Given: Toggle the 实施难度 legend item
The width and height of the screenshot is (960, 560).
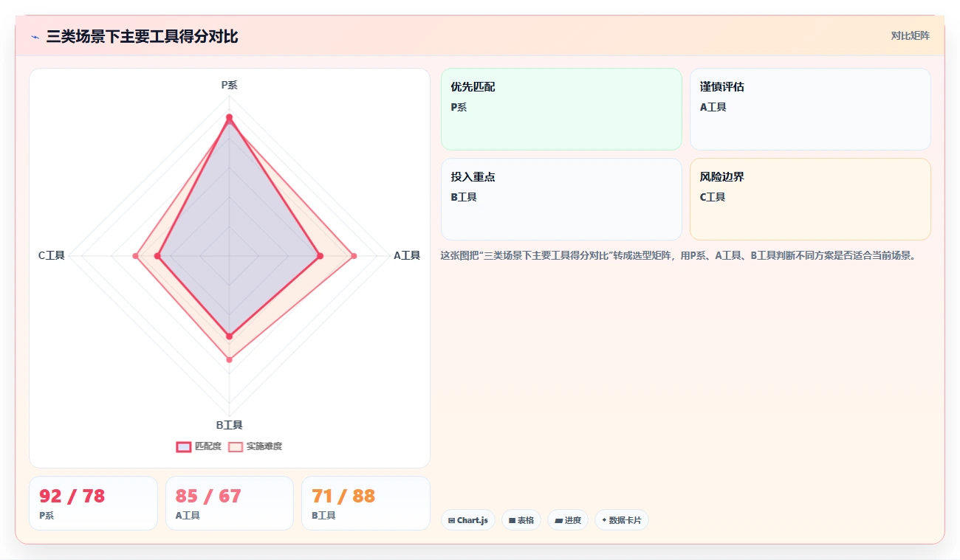Looking at the screenshot, I should tap(255, 446).
